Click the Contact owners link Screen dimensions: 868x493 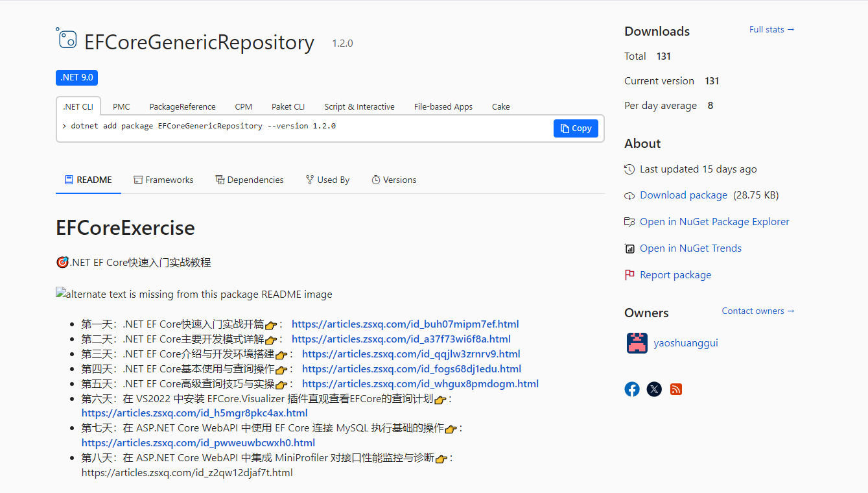point(758,311)
